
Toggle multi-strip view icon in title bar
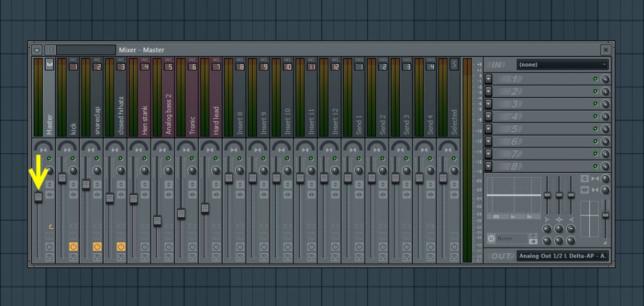coord(50,50)
